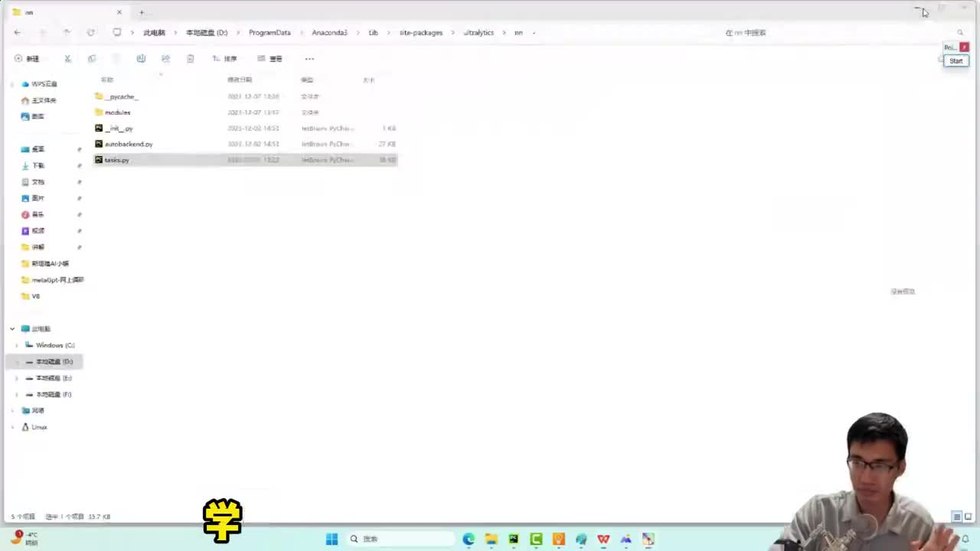980x551 pixels.
Task: Select the tasks.py file
Action: click(x=245, y=160)
